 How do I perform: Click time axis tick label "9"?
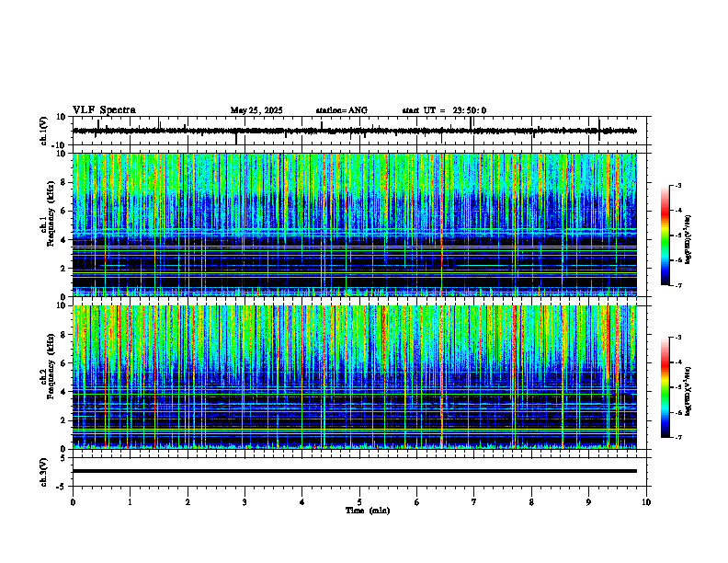(588, 502)
